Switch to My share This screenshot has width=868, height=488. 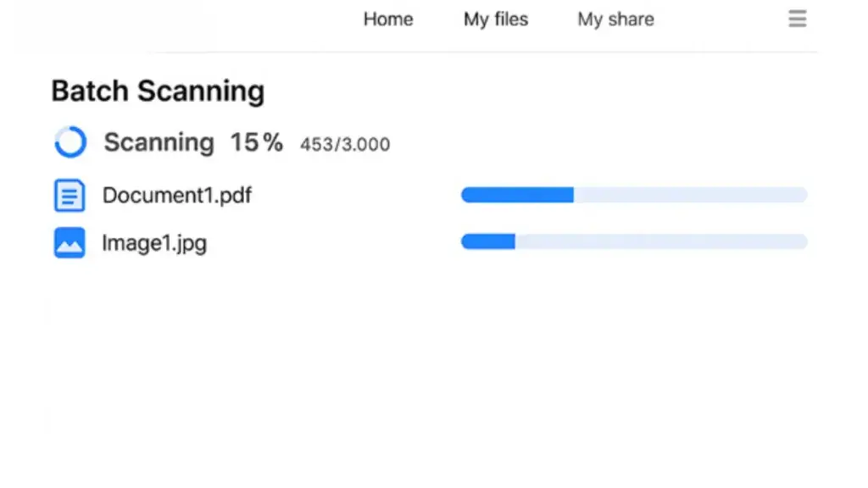pos(615,19)
